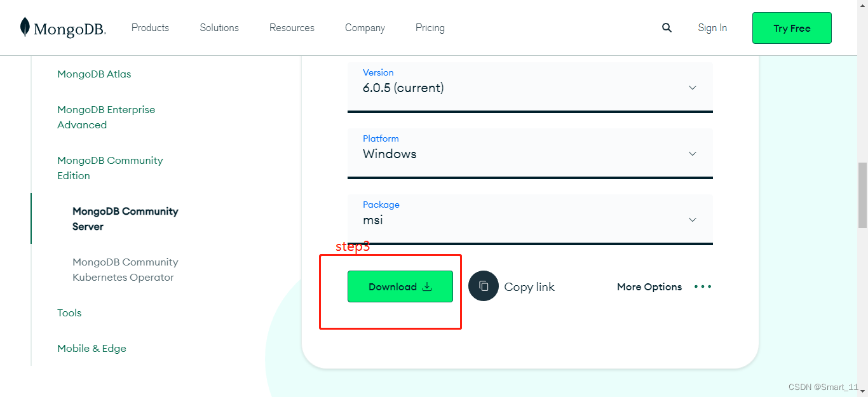Select the Windows platform field

(x=530, y=154)
